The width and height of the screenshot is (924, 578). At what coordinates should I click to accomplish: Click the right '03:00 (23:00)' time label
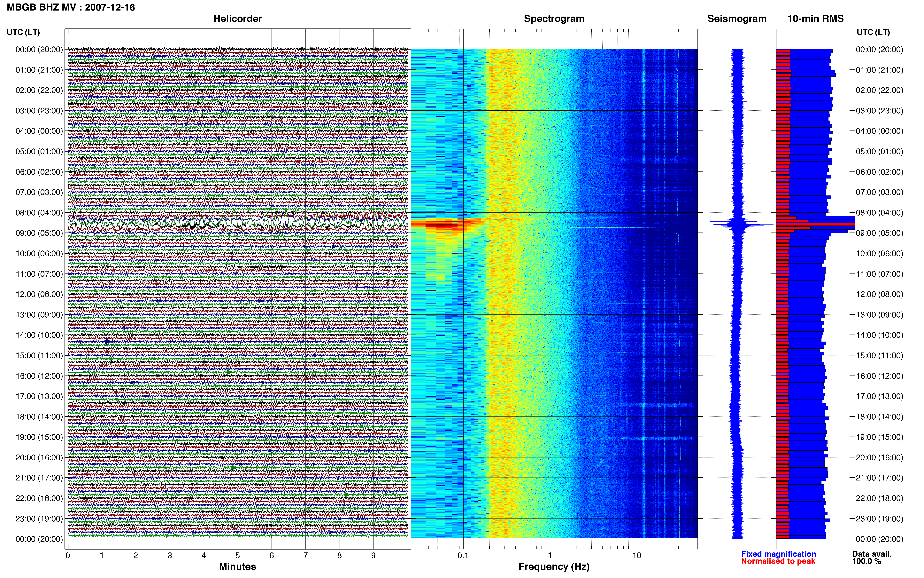[879, 111]
